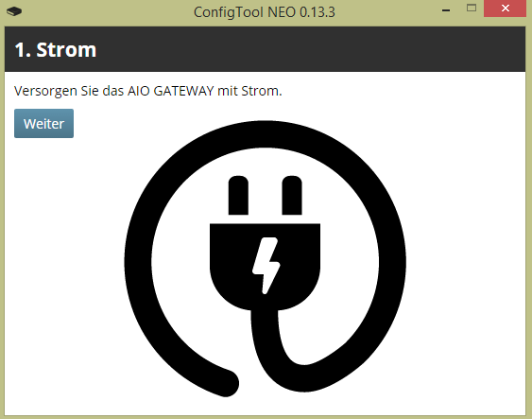This screenshot has height=419, width=532.
Task: Close the ConfigTool NEO window
Action: [x=505, y=9]
